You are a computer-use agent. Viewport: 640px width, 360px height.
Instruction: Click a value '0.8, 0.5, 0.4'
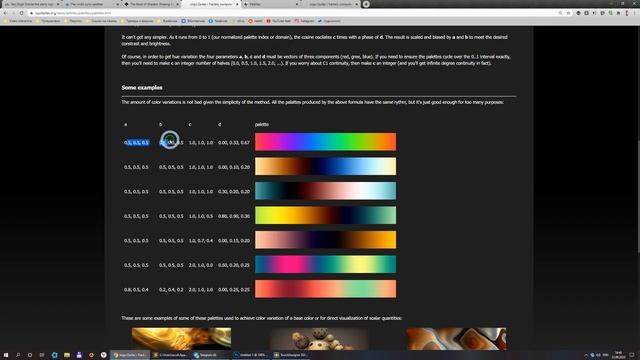coord(136,289)
